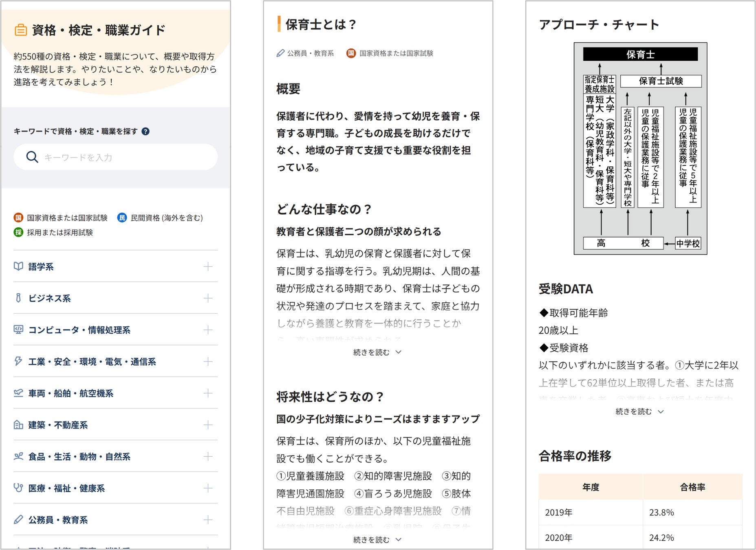Expand 語学系 with its plus sign
This screenshot has width=756, height=550.
pyautogui.click(x=208, y=266)
